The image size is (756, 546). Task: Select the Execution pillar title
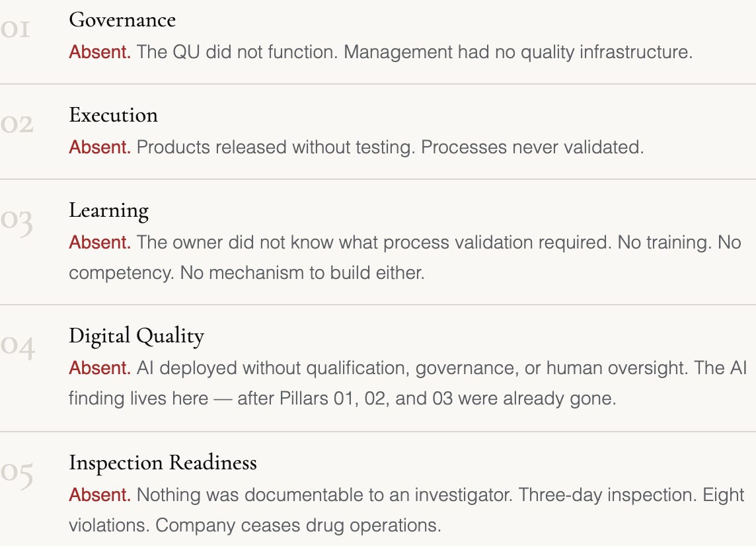tap(113, 115)
